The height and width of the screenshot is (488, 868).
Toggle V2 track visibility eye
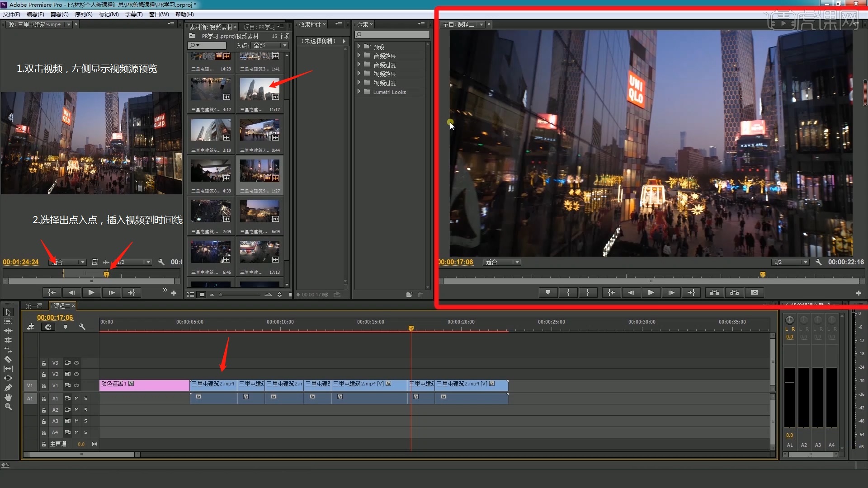(x=76, y=374)
